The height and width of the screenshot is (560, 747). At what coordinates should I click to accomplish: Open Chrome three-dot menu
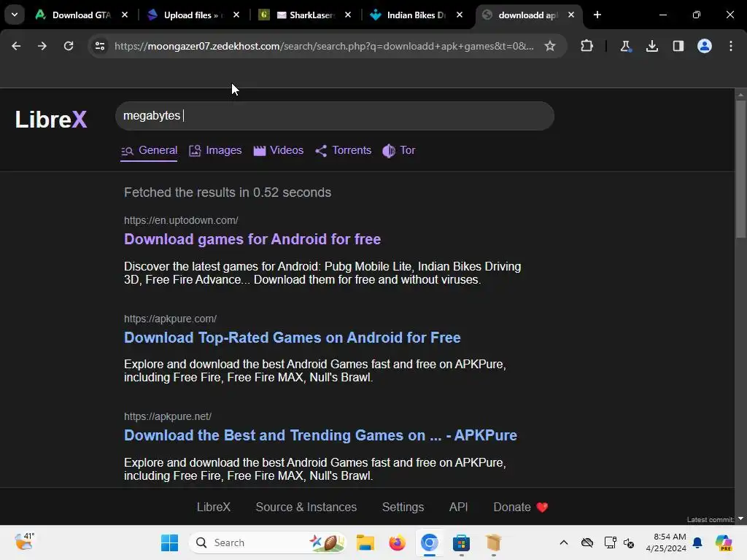point(731,46)
